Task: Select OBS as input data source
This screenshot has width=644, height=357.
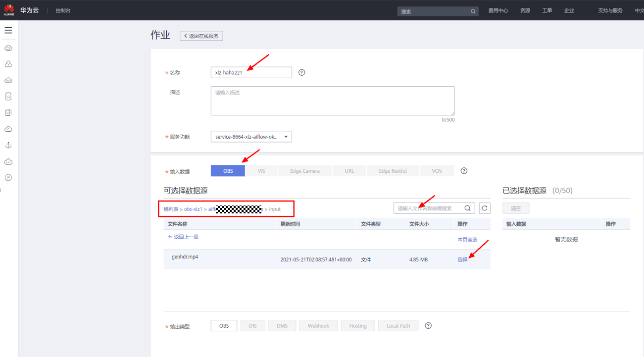Action: 228,171
